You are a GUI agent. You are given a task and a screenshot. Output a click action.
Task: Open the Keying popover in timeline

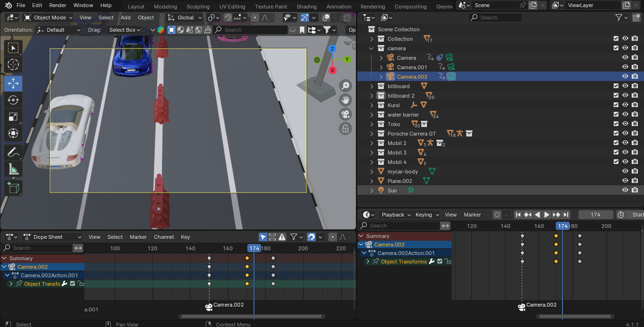[426, 215]
